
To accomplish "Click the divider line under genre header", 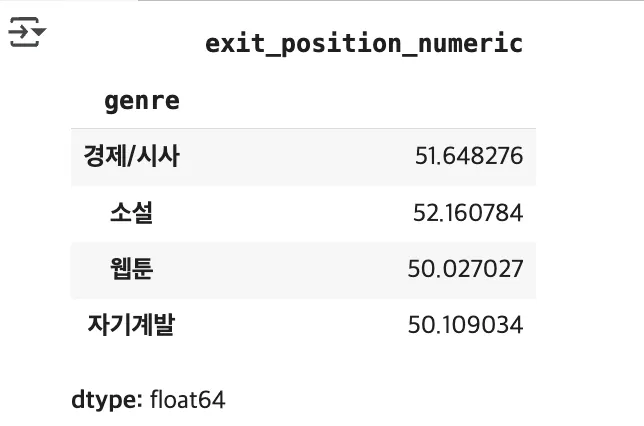I will (304, 129).
